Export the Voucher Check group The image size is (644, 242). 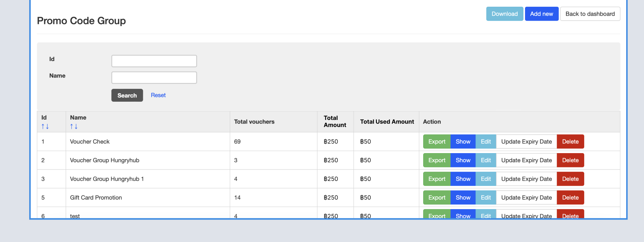pos(437,142)
